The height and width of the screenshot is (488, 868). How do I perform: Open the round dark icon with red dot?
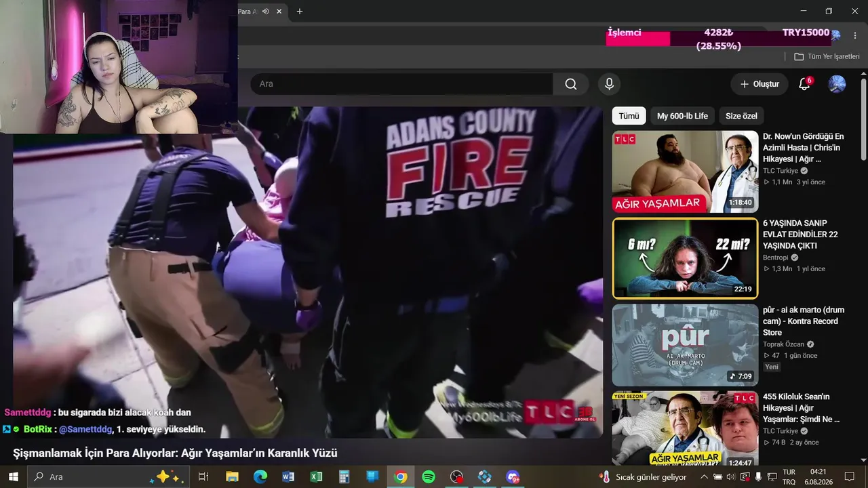pyautogui.click(x=457, y=476)
